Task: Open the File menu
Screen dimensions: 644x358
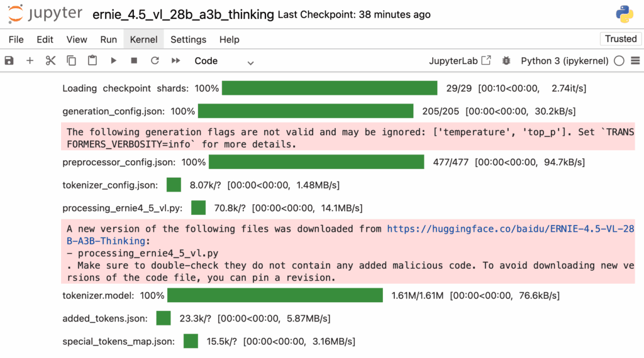Action: click(x=16, y=40)
